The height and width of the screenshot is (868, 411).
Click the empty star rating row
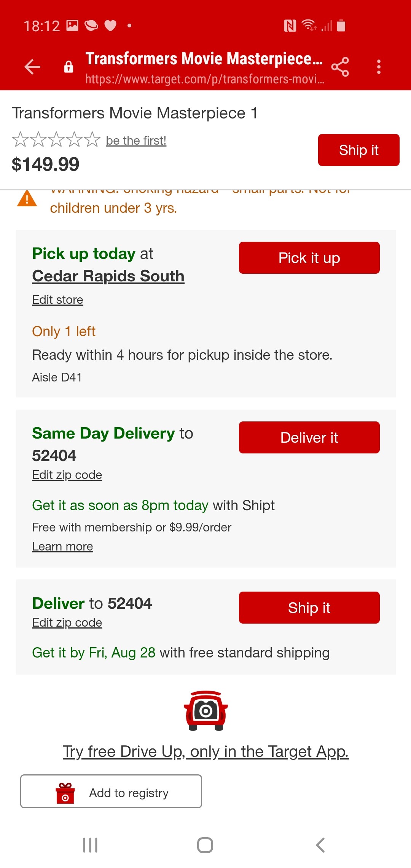tap(56, 140)
